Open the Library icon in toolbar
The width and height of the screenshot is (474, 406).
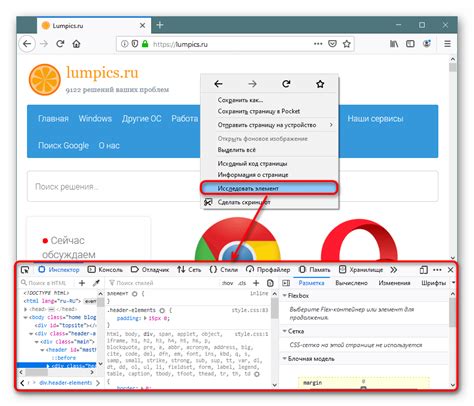click(x=394, y=44)
